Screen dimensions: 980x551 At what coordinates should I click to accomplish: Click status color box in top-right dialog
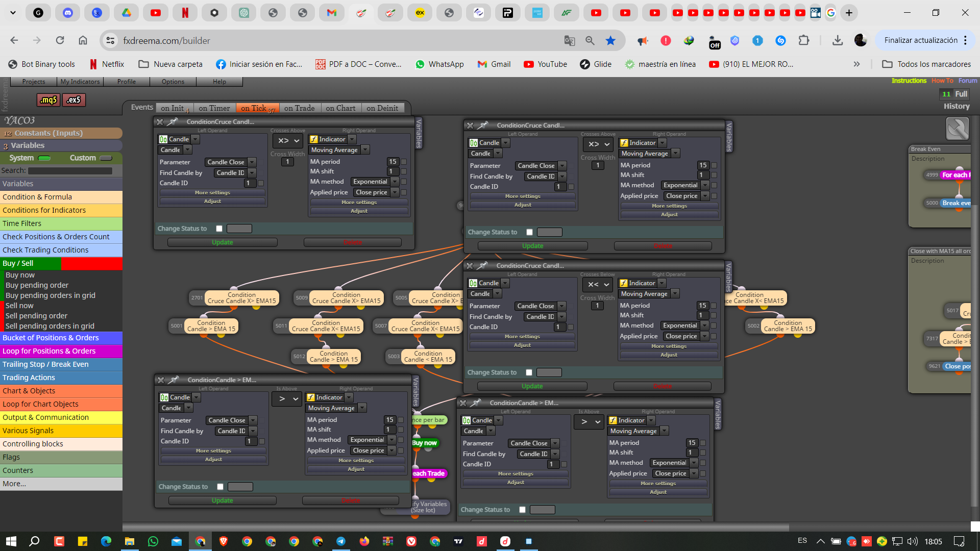pyautogui.click(x=550, y=232)
